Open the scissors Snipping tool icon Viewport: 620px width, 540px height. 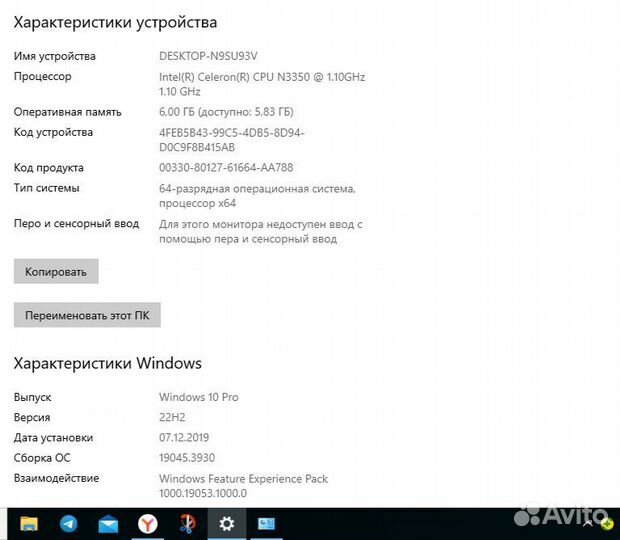coord(187,524)
